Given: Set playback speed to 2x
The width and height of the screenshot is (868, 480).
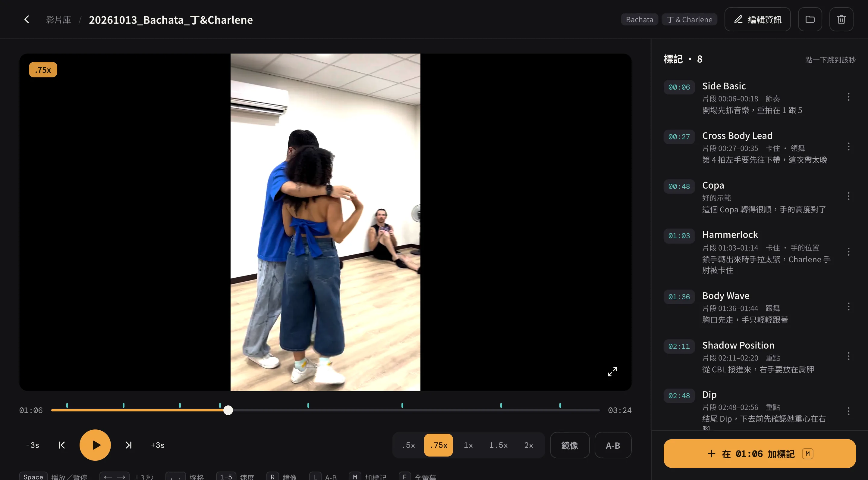Looking at the screenshot, I should click(x=529, y=445).
